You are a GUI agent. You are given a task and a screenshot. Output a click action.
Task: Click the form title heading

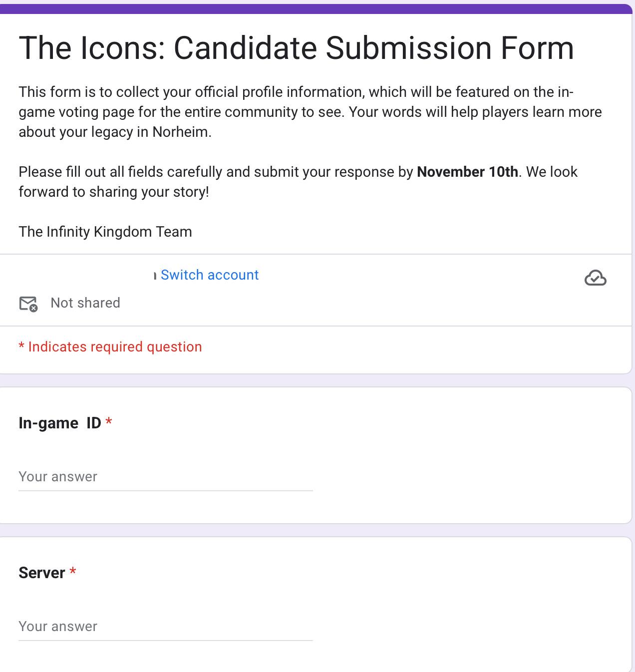(x=296, y=48)
